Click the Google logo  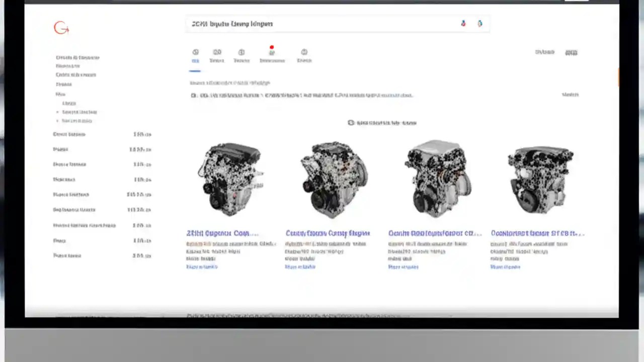pos(60,28)
